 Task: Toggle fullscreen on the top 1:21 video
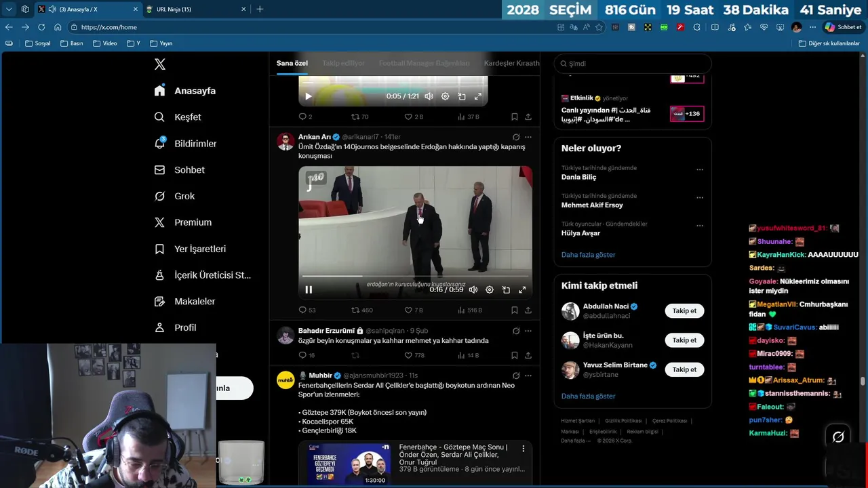(x=477, y=96)
